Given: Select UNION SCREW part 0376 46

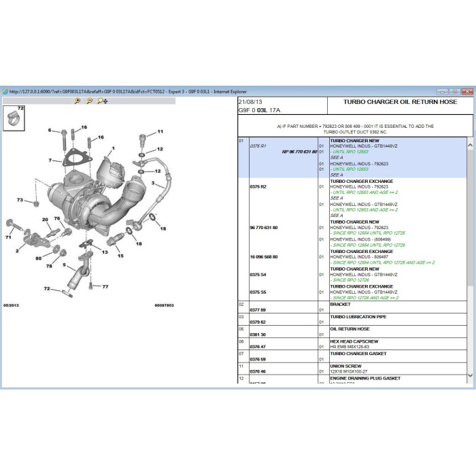Looking at the screenshot, I should pos(352,369).
